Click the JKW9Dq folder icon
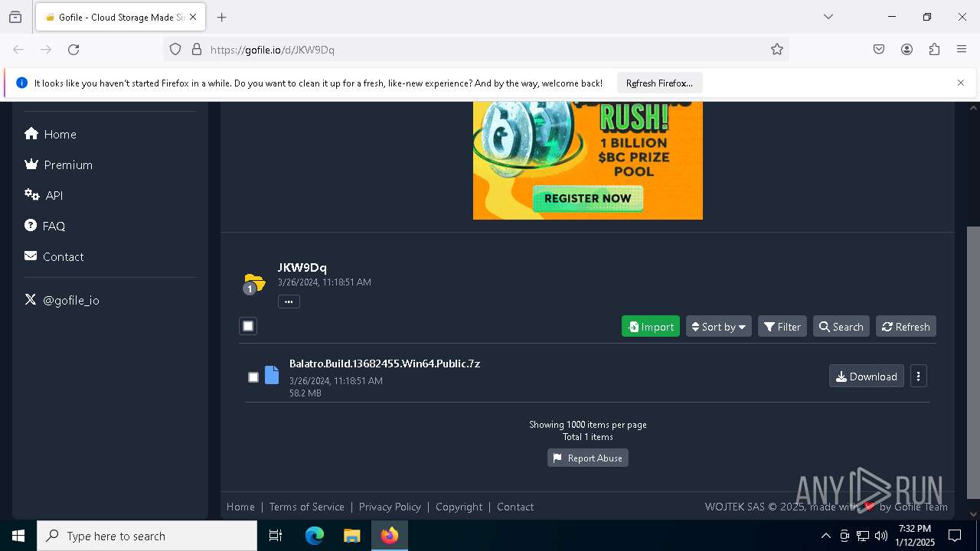 tap(254, 283)
